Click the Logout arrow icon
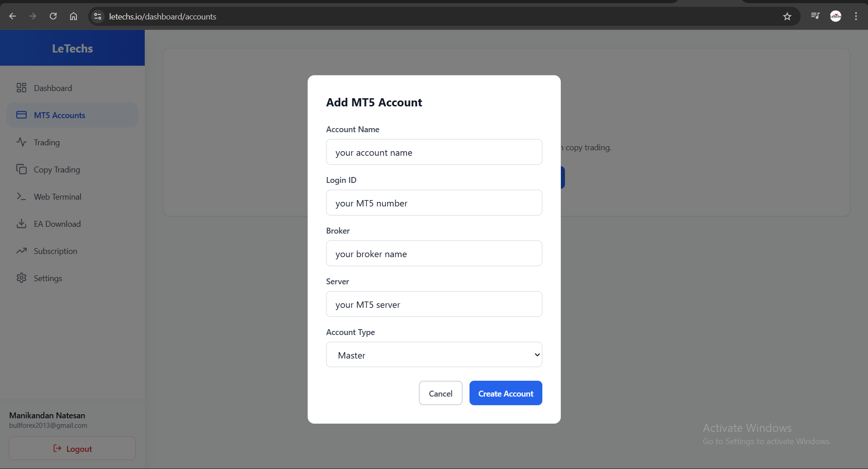 57,448
